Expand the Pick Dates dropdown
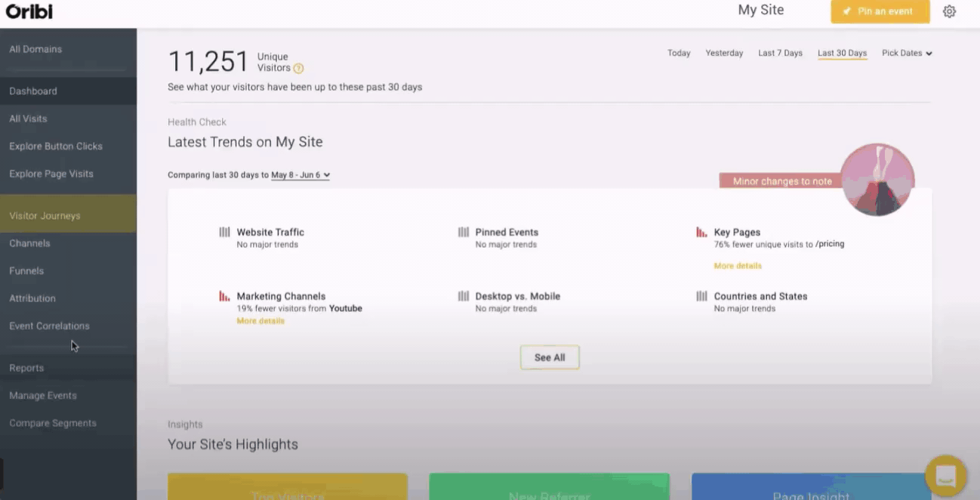Screen dimensions: 980x500 click(x=907, y=54)
